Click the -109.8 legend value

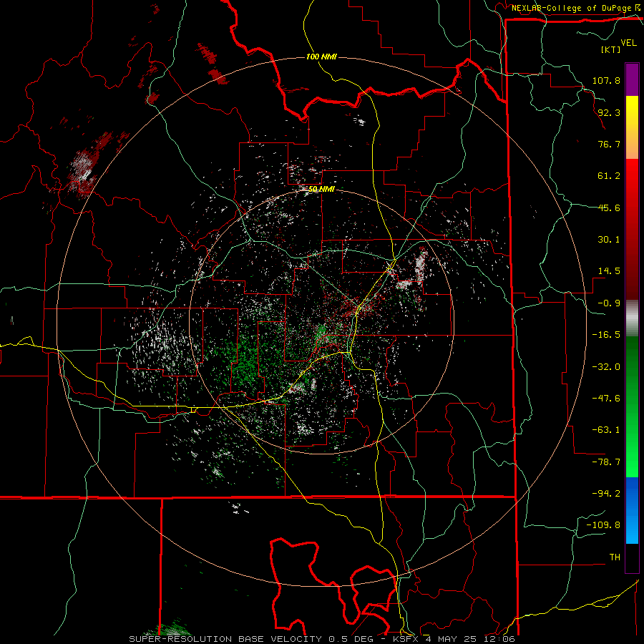(603, 525)
